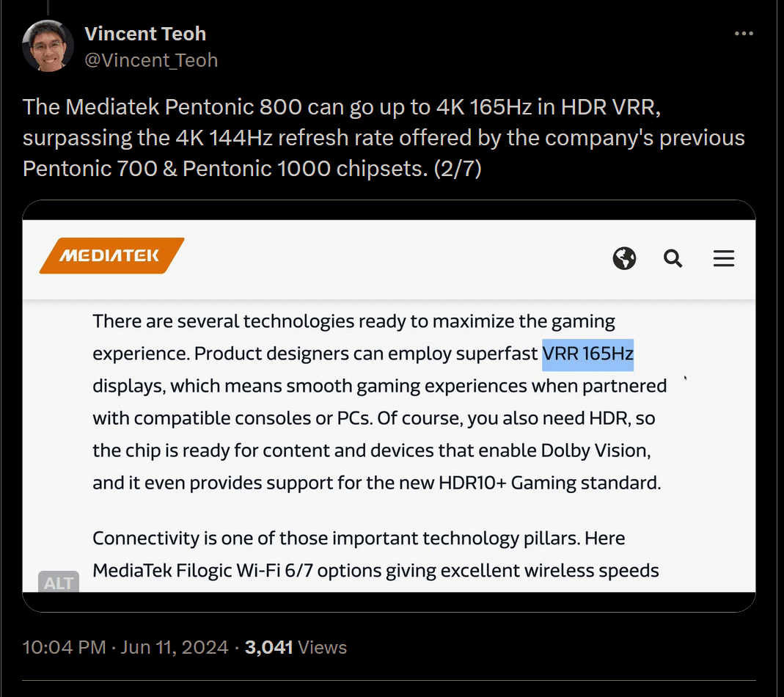Click the words Pentonic 800 in tweet

point(233,107)
